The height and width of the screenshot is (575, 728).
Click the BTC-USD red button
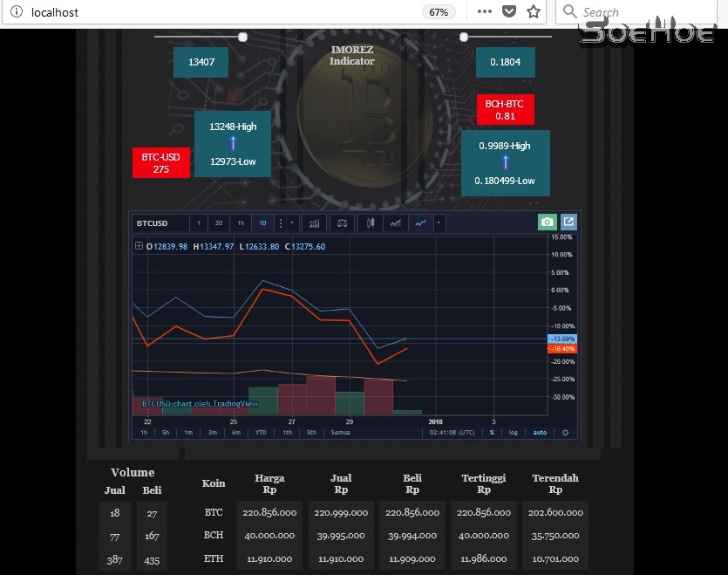pos(160,163)
